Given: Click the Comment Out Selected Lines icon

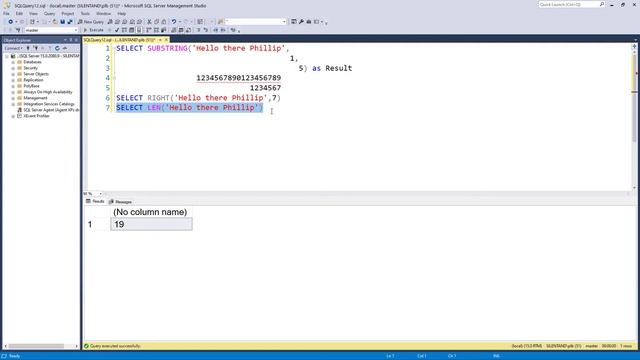Looking at the screenshot, I should 198,30.
